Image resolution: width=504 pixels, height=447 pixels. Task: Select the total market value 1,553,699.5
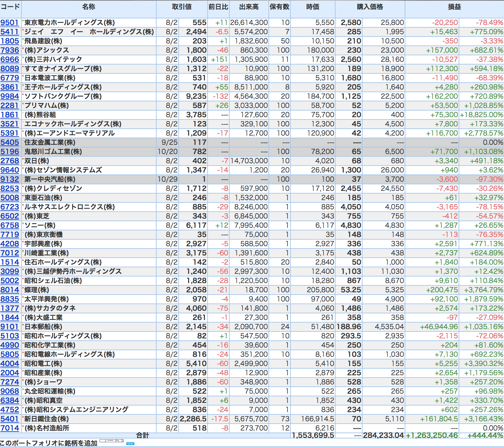(x=313, y=435)
